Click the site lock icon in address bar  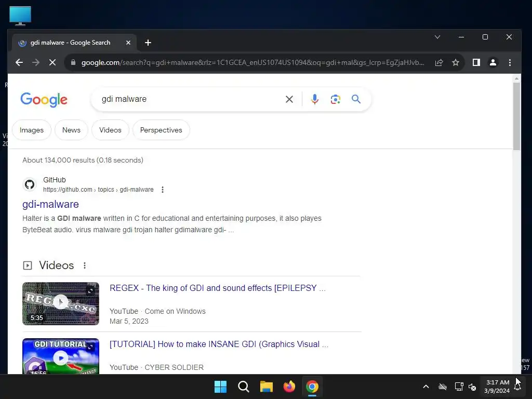coord(73,62)
